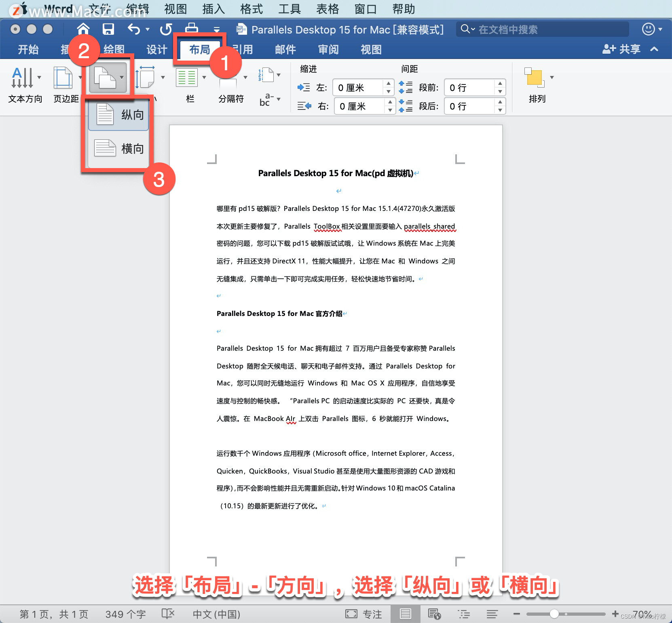Open the 表格 menu in menu bar
Screen dimensions: 672x623
(x=328, y=9)
